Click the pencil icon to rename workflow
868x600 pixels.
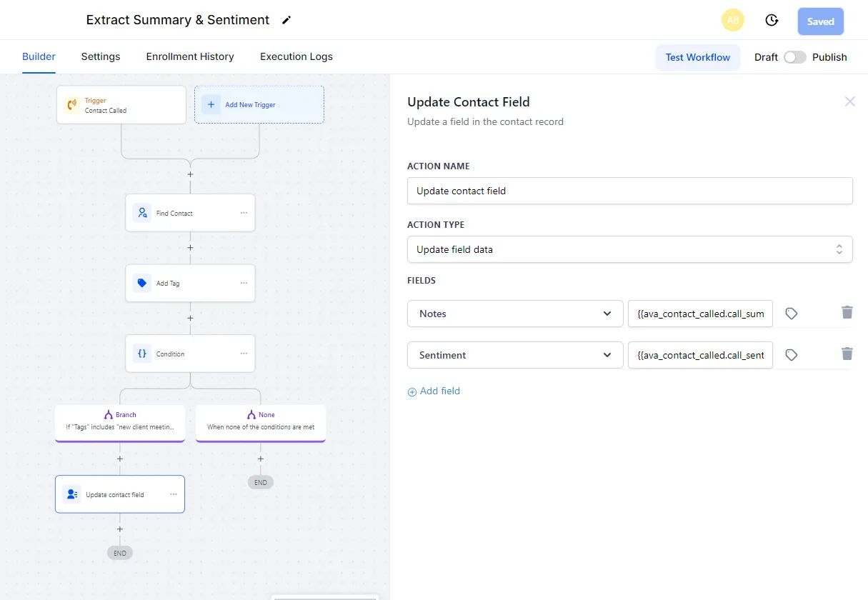(286, 20)
